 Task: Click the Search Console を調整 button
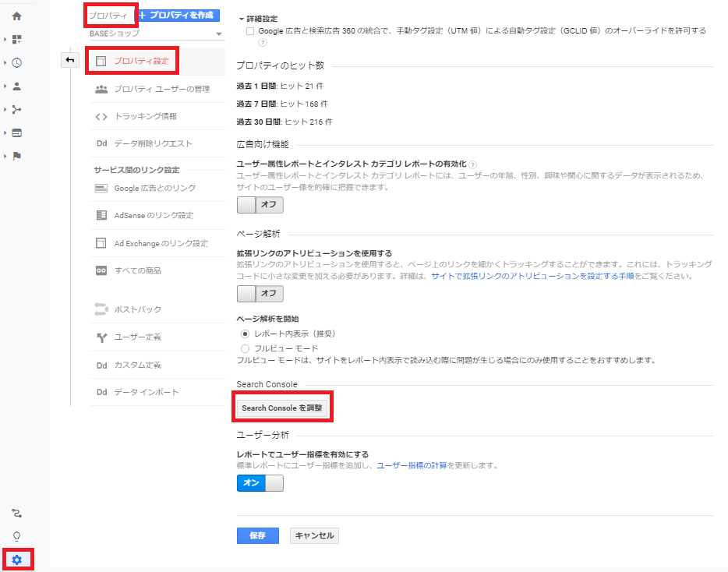click(281, 408)
